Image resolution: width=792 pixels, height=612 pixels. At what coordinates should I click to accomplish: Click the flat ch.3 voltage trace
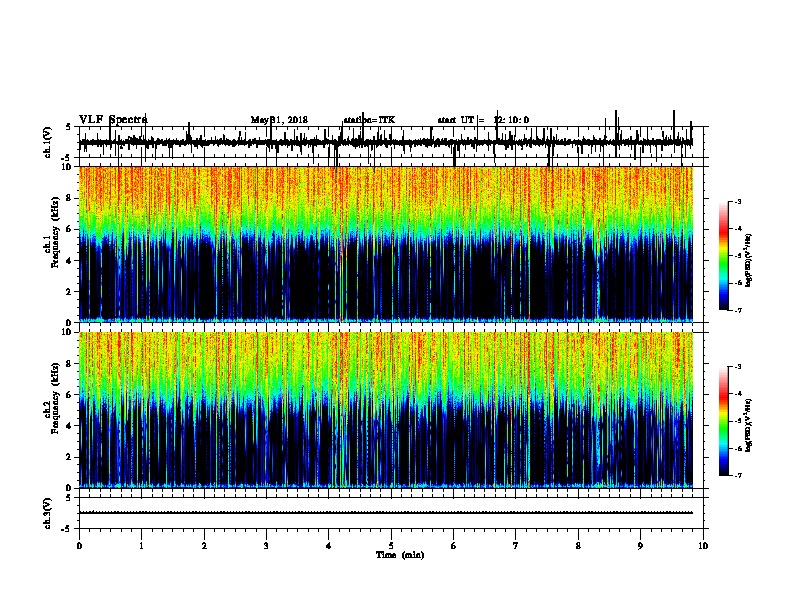point(386,513)
